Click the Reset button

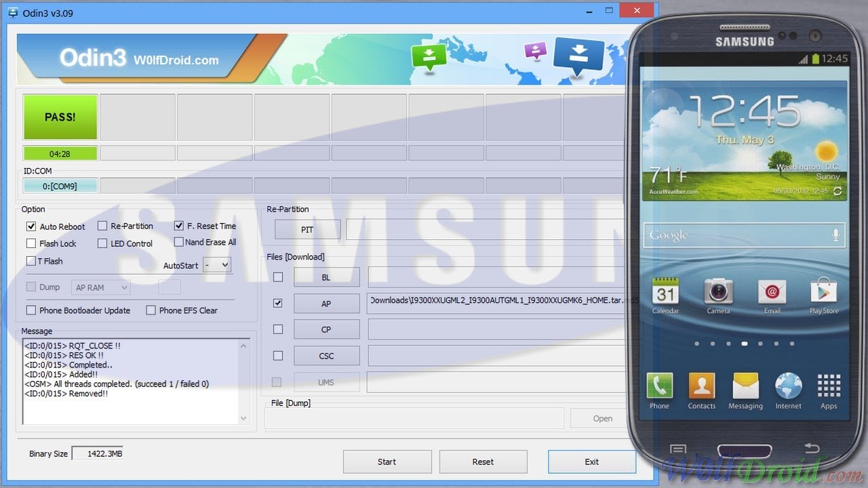pyautogui.click(x=483, y=462)
